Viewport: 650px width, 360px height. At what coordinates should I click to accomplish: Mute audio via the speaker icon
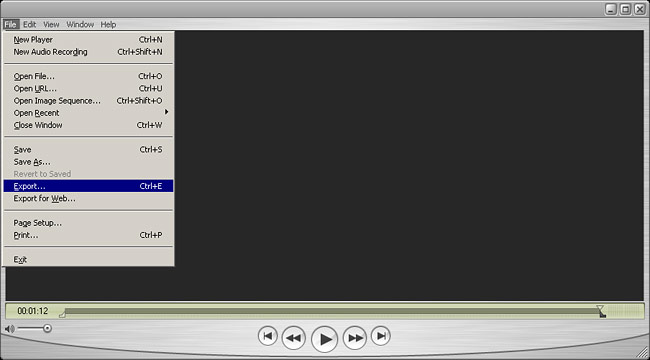(x=10, y=329)
